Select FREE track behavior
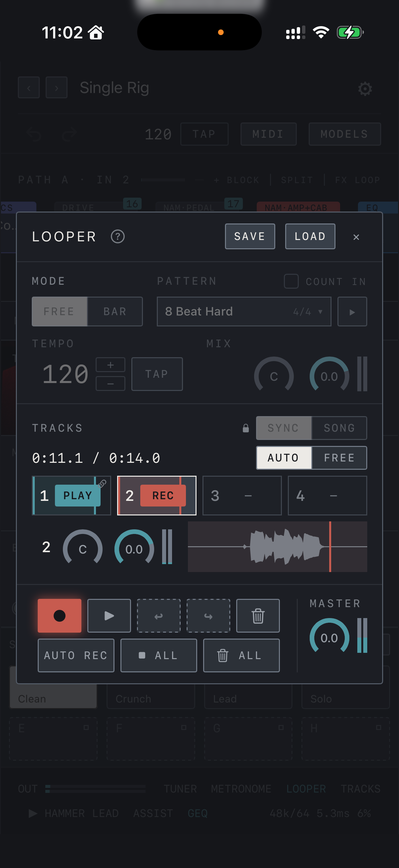This screenshot has height=868, width=399. point(339,458)
